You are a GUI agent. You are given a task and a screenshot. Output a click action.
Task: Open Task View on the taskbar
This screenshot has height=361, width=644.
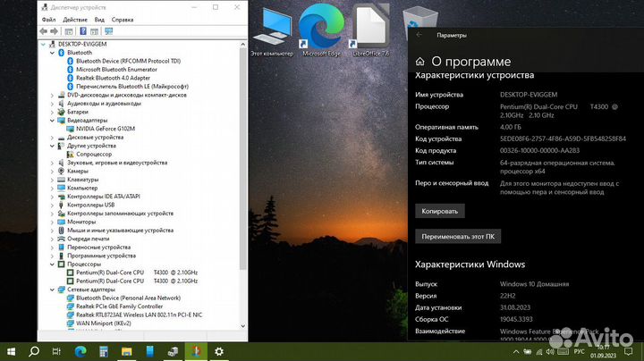56,351
